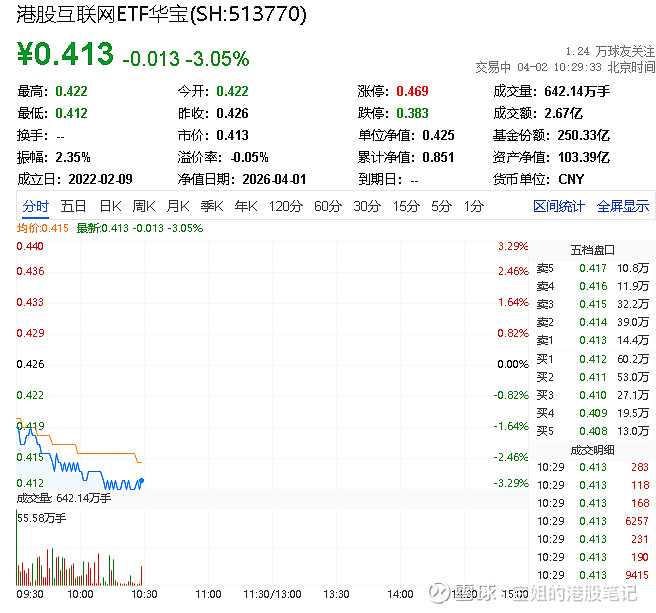Click 涨停 value 0.469

click(x=413, y=91)
